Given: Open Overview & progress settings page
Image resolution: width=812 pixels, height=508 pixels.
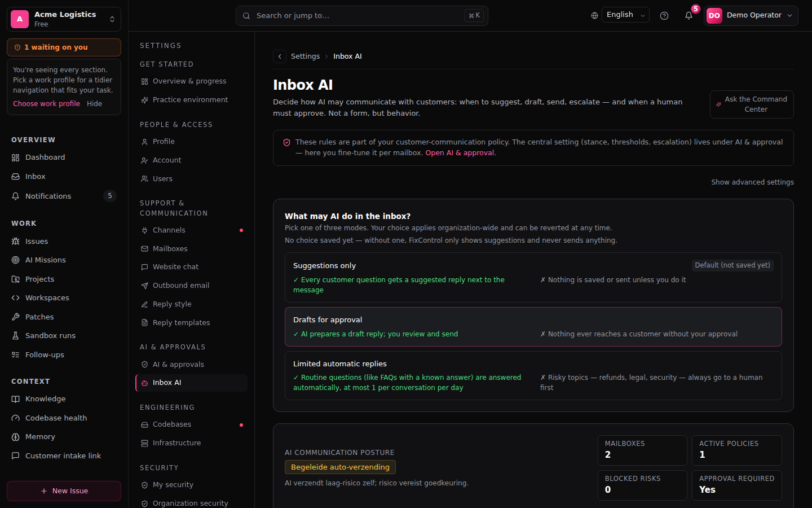Looking at the screenshot, I should pyautogui.click(x=191, y=81).
